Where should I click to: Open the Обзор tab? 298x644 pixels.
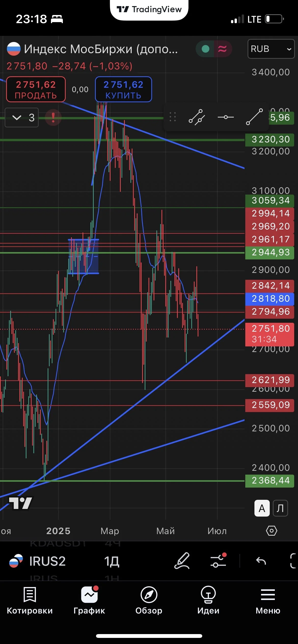click(149, 600)
